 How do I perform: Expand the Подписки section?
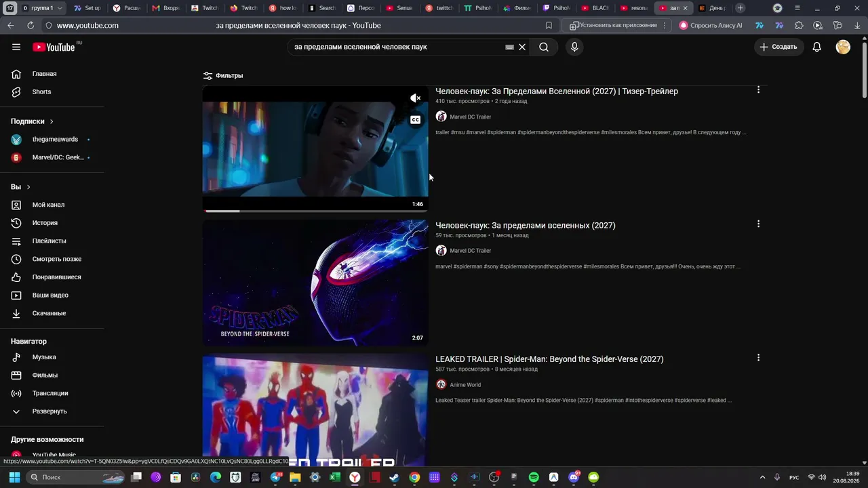[x=32, y=121]
